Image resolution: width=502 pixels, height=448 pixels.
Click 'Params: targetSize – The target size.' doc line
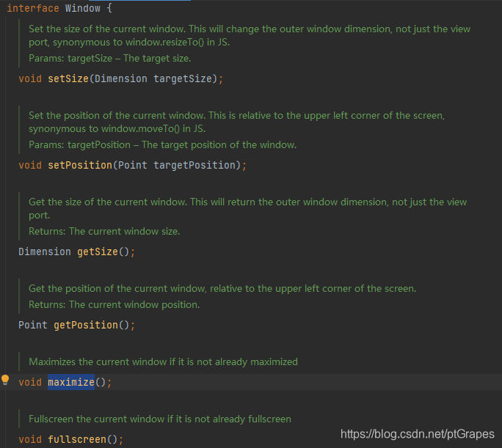coord(110,58)
